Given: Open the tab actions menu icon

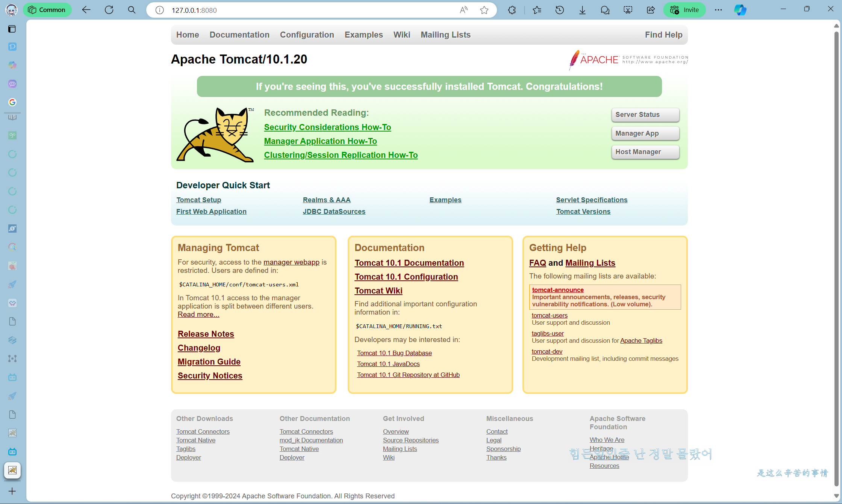Looking at the screenshot, I should (12, 29).
